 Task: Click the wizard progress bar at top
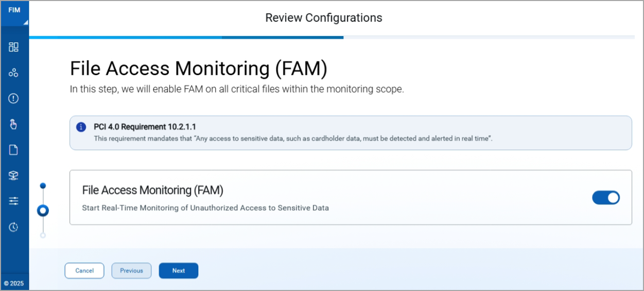[x=332, y=37]
